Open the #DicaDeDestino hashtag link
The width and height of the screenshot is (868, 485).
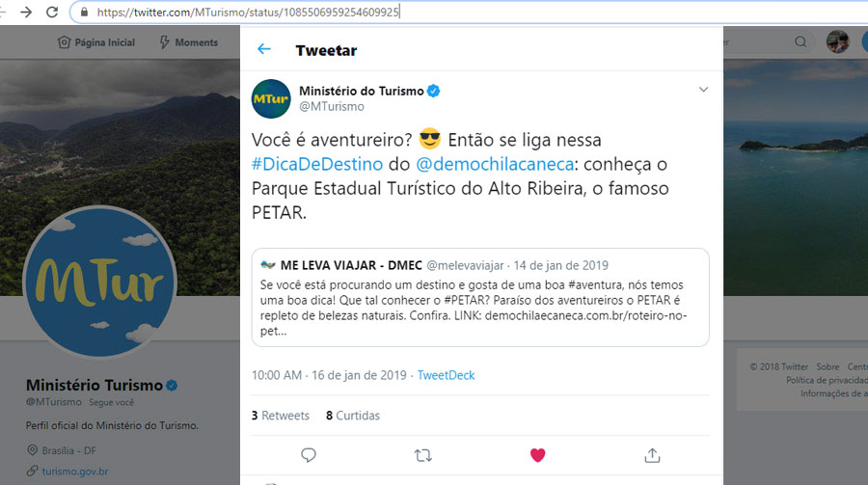point(317,164)
